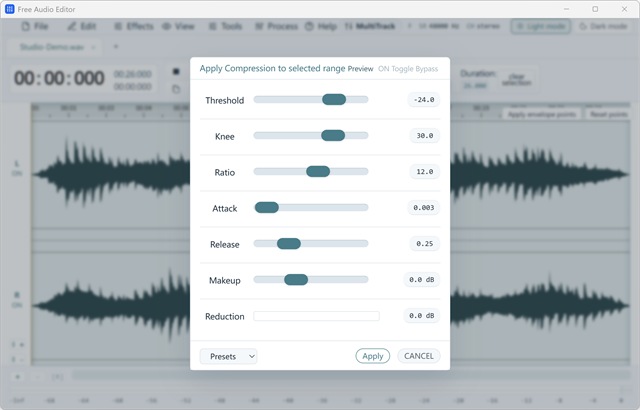
Task: Open the Process menu
Action: (x=277, y=27)
